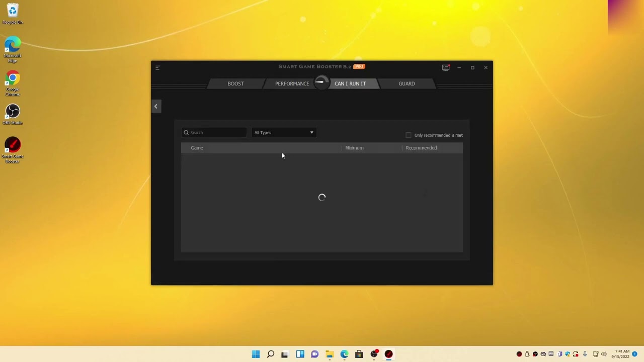Viewport: 644px width, 362px height.
Task: Select the CAN I RUN IT tab
Action: [350, 83]
